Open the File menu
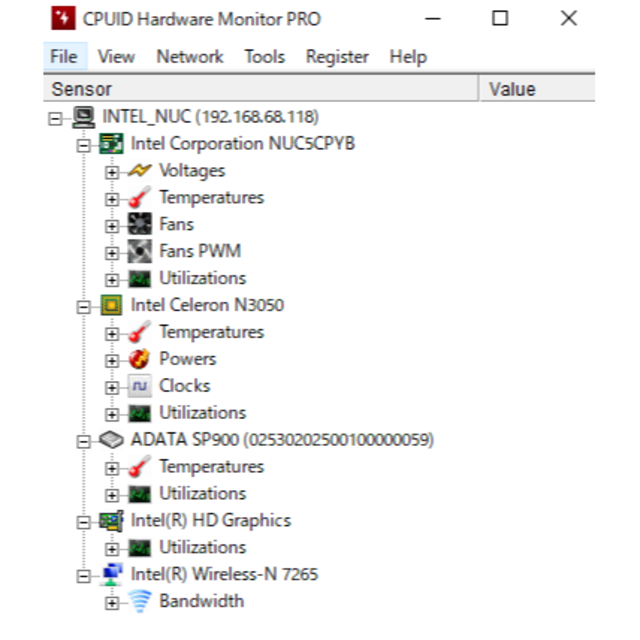Image resolution: width=640 pixels, height=640 pixels. click(64, 56)
